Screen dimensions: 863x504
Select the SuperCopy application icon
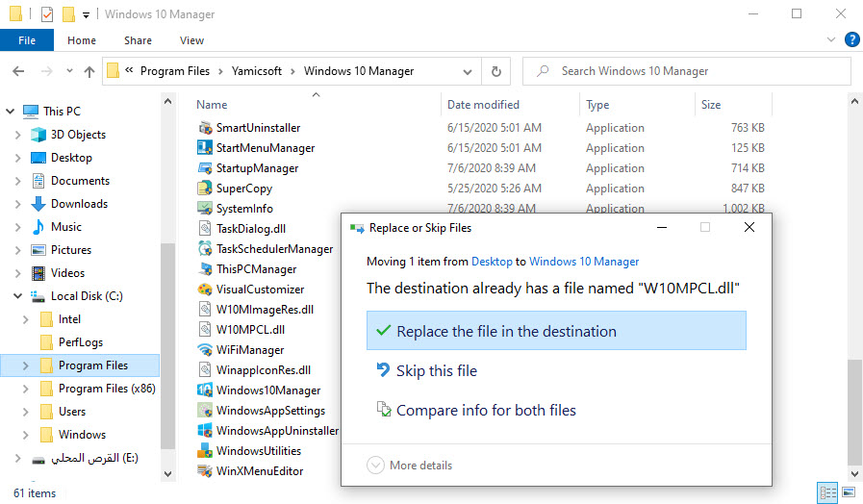(205, 189)
